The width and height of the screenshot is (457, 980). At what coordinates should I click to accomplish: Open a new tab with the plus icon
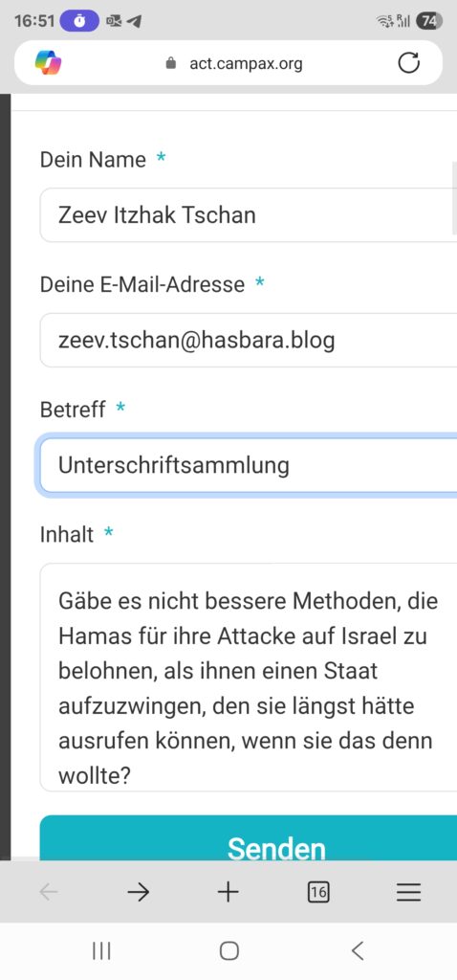point(228,892)
